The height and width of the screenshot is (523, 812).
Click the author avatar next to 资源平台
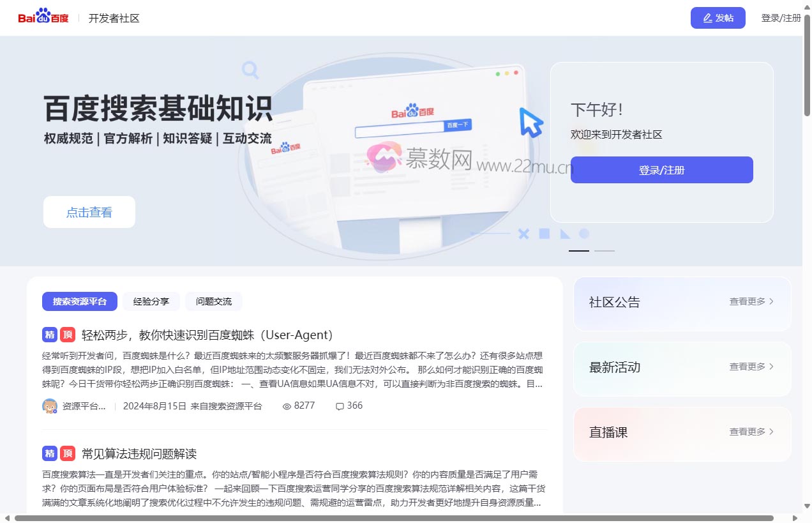pos(49,406)
